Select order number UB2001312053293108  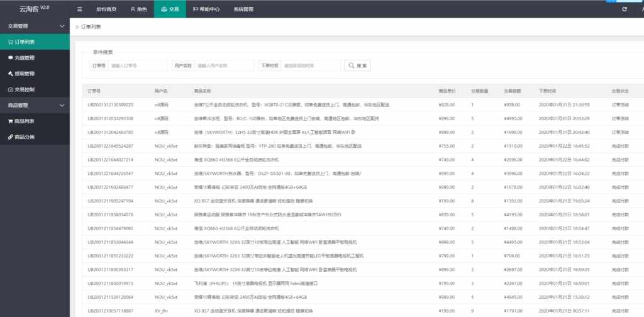point(110,118)
